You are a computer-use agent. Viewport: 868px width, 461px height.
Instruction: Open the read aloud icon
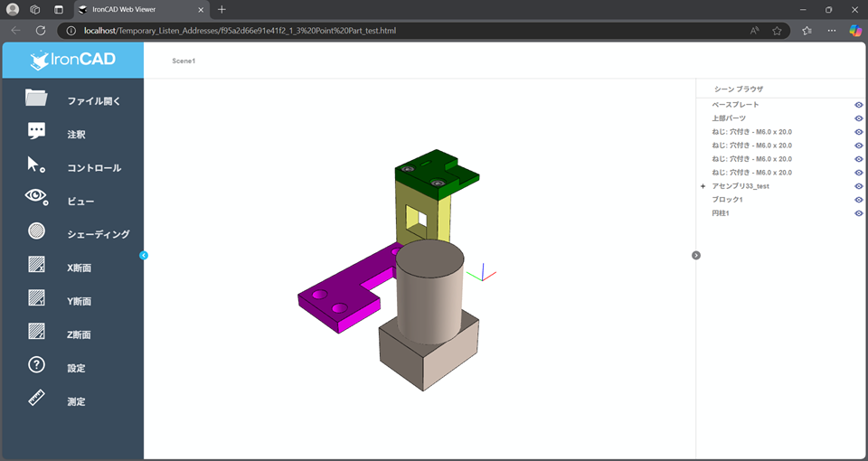click(754, 31)
